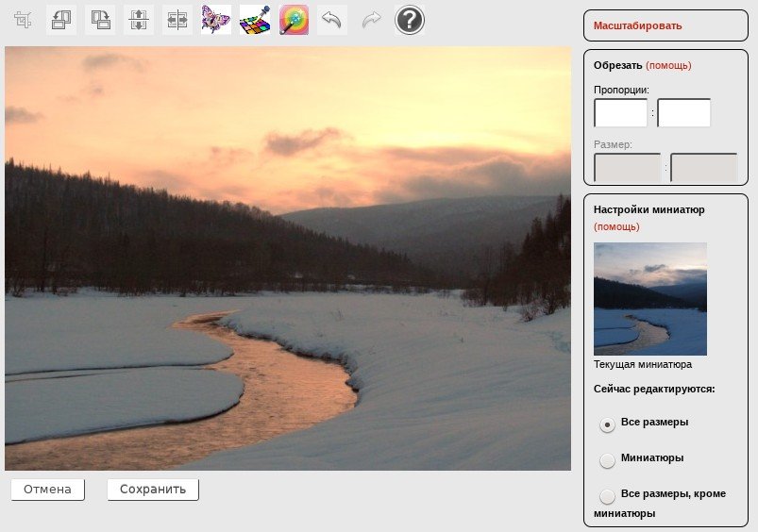The image size is (758, 532).
Task: Click the current thumbnail preview image
Action: [649, 298]
